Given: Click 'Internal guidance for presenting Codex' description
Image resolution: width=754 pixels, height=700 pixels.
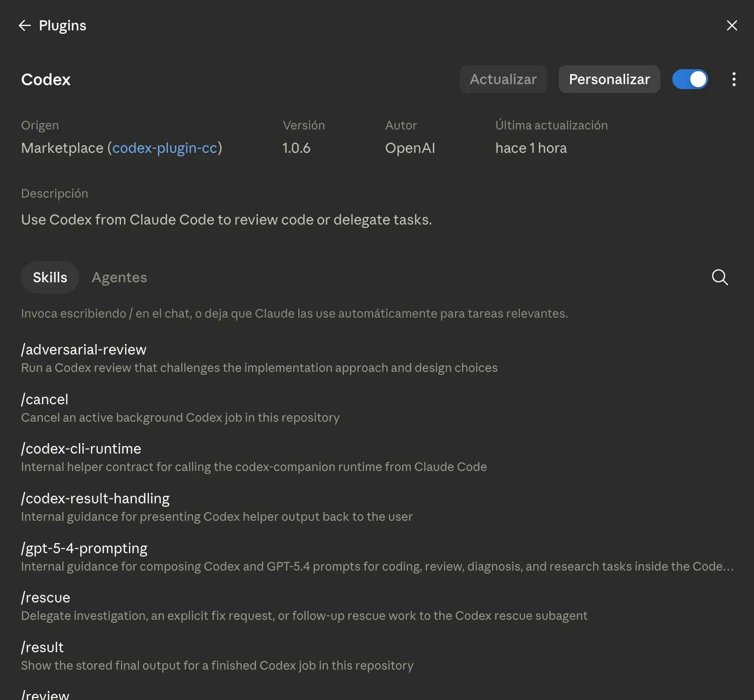Looking at the screenshot, I should (x=217, y=516).
